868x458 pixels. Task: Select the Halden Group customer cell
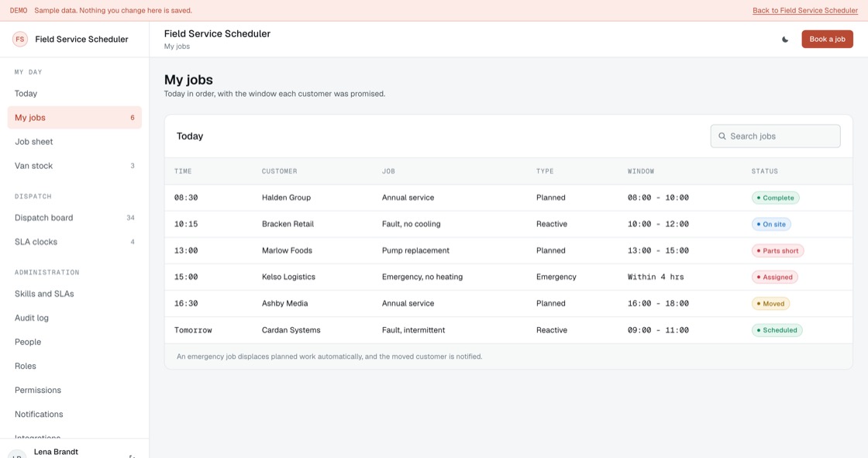286,198
